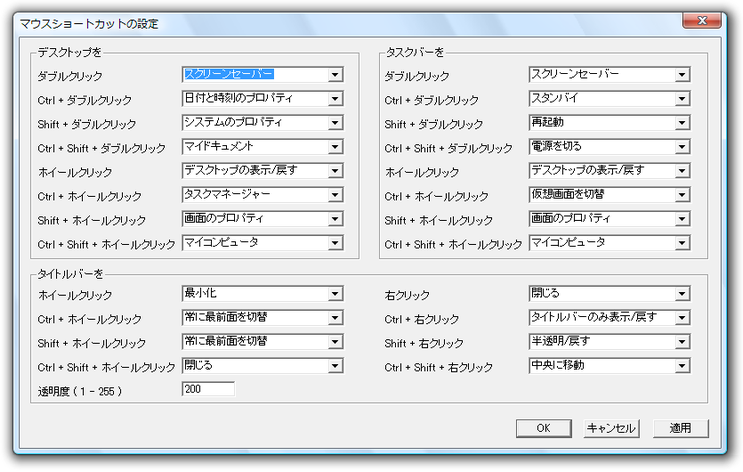The height and width of the screenshot is (472, 743).
Task: Click 'Ctrl + Shift + ダブルクリック' label in タスクバー group
Action: pos(448,148)
